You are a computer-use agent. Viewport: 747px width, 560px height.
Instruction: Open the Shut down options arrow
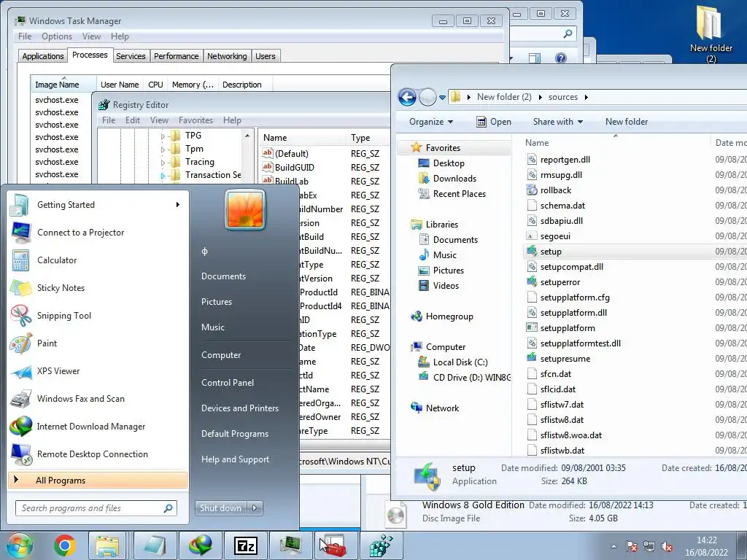[x=255, y=508]
